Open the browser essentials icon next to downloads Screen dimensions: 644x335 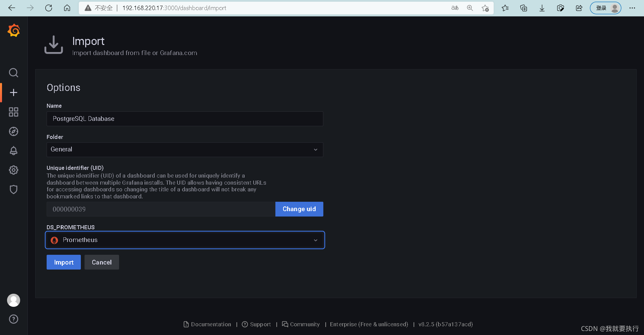point(560,8)
